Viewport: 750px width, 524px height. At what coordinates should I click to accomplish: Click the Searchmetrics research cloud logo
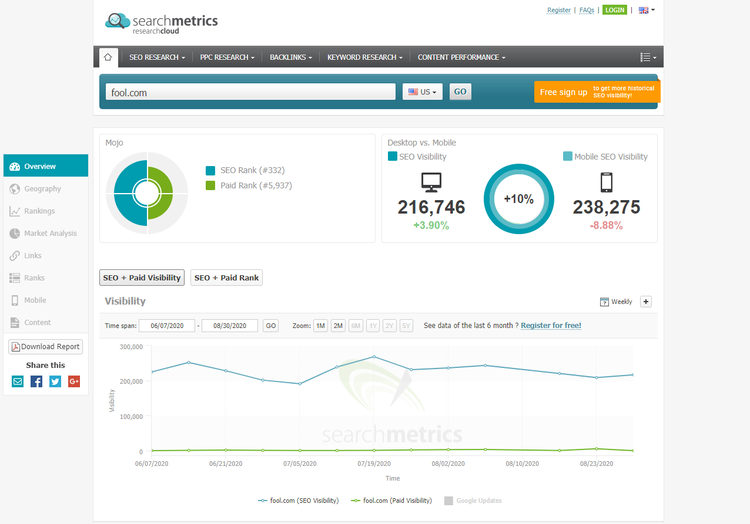click(161, 23)
